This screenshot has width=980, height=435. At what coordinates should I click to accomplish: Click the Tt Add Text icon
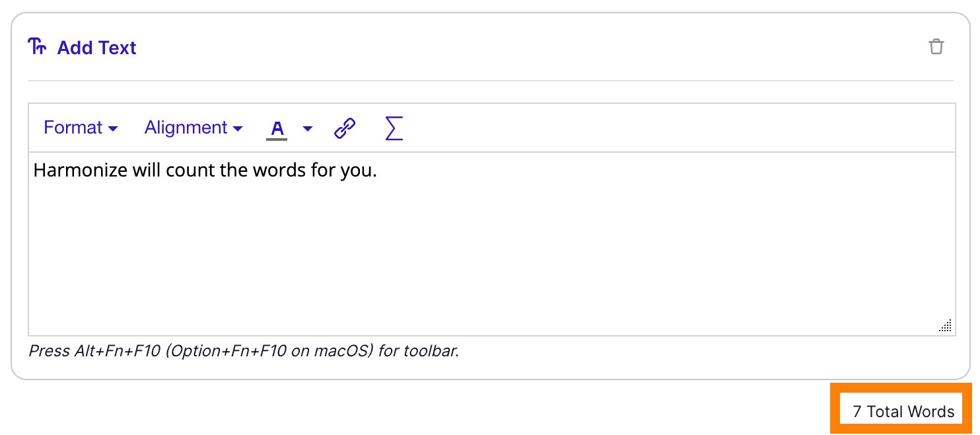tap(36, 46)
